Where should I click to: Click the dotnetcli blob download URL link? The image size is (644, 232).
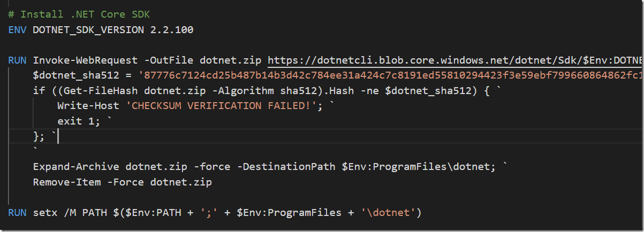[456, 60]
